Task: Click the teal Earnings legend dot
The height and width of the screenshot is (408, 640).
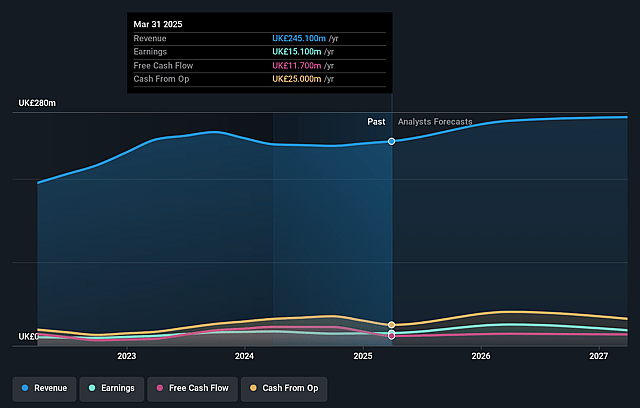Action: pos(93,387)
